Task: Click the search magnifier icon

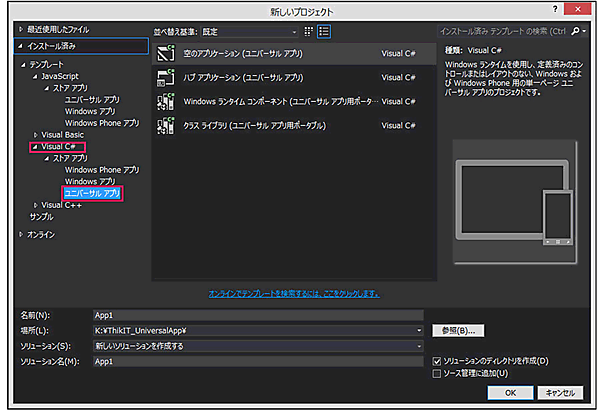Action: pyautogui.click(x=575, y=31)
